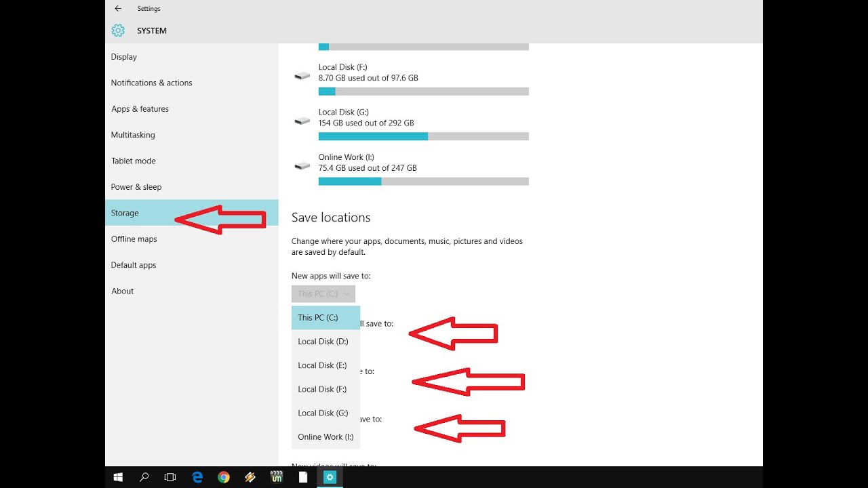The image size is (868, 488).
Task: Choose Local Disk (E:) option
Action: click(325, 365)
